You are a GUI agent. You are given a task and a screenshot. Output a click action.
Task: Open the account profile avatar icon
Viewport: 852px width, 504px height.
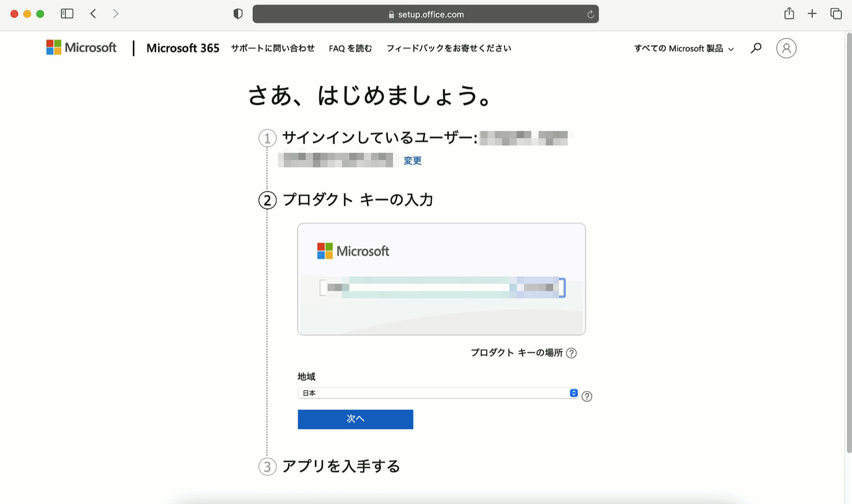(x=786, y=48)
